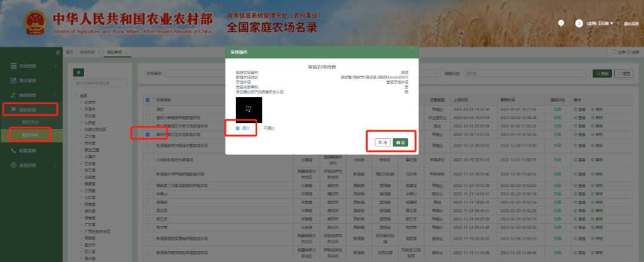Click the 确定 confirm button in dialog
The width and height of the screenshot is (644, 262).
(400, 142)
